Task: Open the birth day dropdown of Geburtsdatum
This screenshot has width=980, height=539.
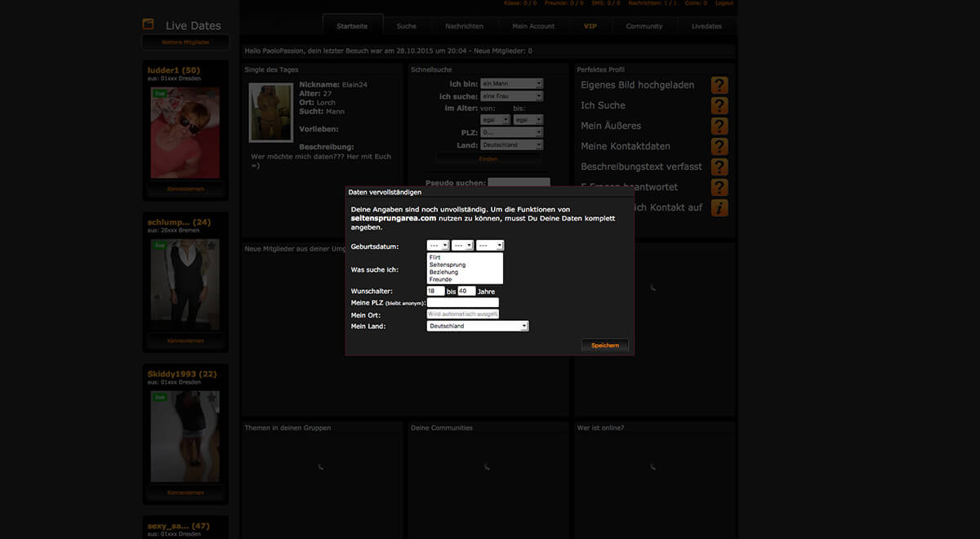Action: point(438,245)
